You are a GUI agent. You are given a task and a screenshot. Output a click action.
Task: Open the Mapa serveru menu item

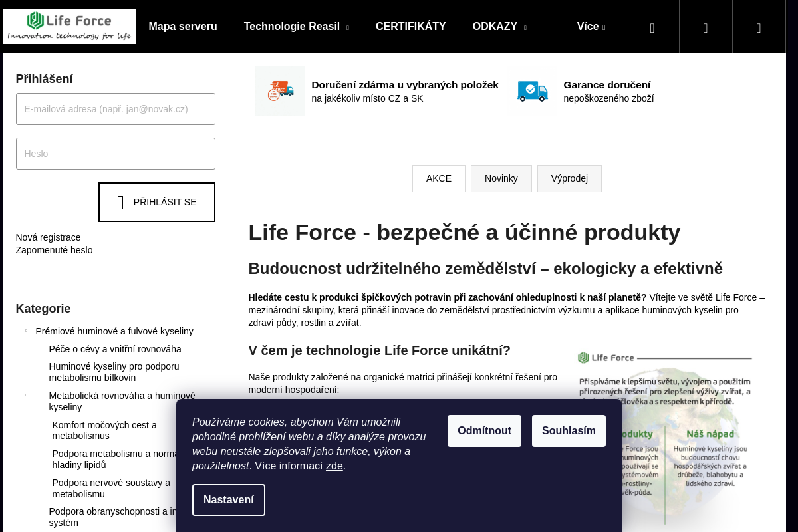tap(183, 27)
